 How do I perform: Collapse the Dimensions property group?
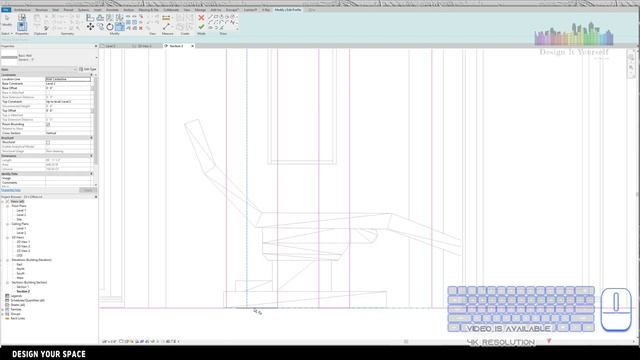pyautogui.click(x=91, y=156)
